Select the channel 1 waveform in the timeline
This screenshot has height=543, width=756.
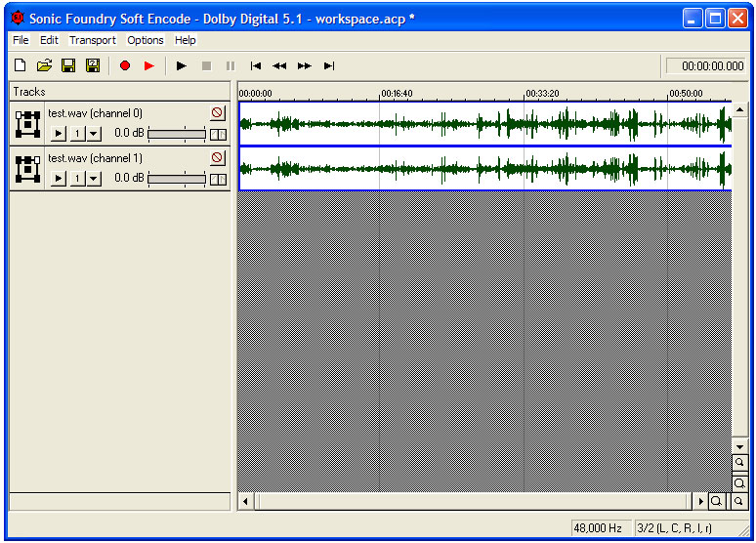click(485, 168)
